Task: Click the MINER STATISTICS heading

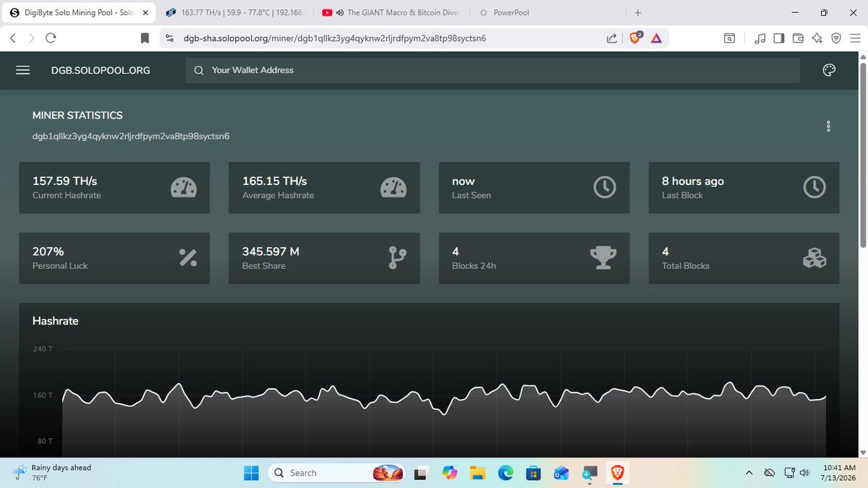Action: click(x=77, y=115)
